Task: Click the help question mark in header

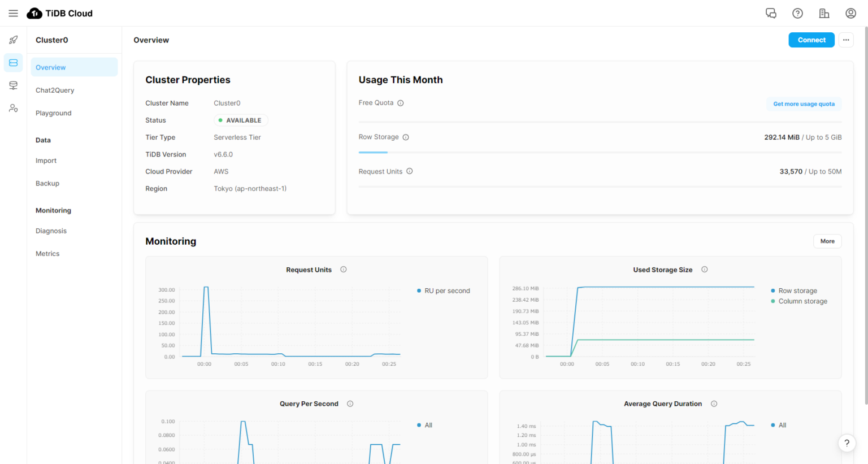Action: pos(797,13)
